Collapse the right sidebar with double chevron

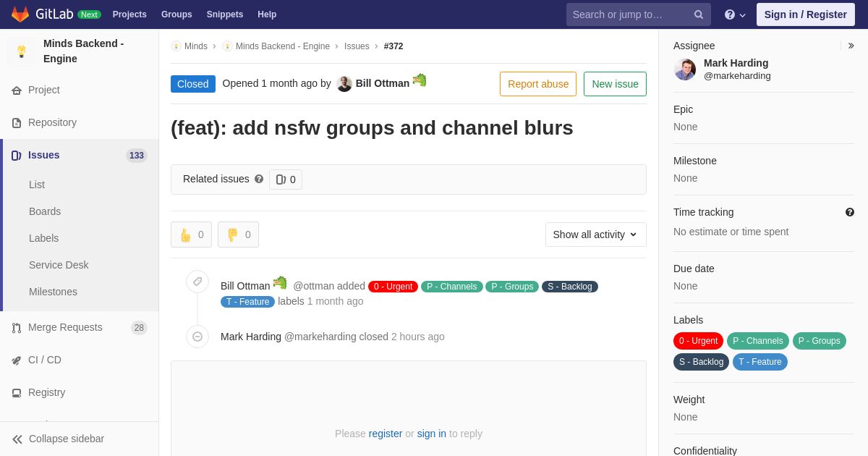click(851, 46)
